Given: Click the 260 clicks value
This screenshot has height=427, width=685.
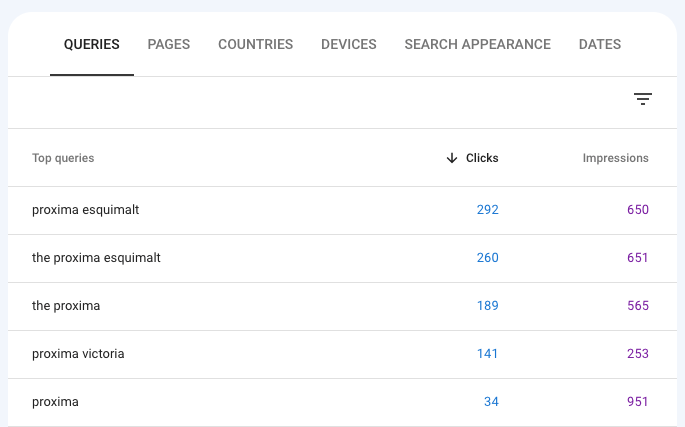Looking at the screenshot, I should (488, 258).
